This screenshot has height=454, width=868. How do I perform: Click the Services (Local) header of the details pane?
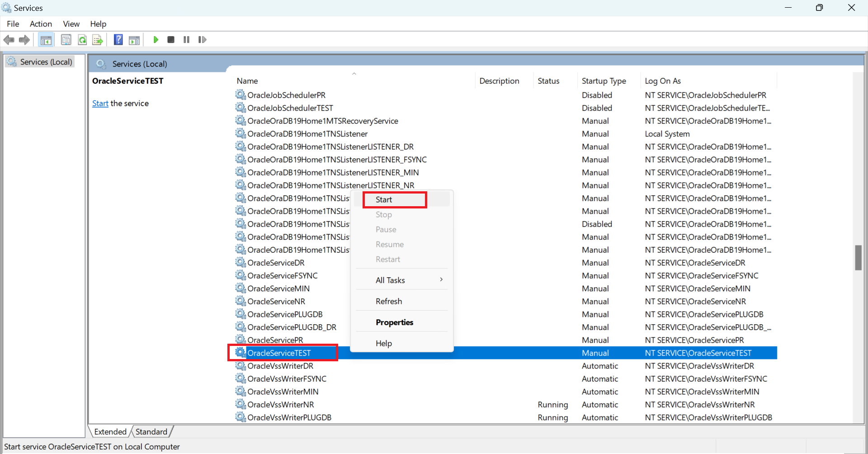click(x=140, y=64)
